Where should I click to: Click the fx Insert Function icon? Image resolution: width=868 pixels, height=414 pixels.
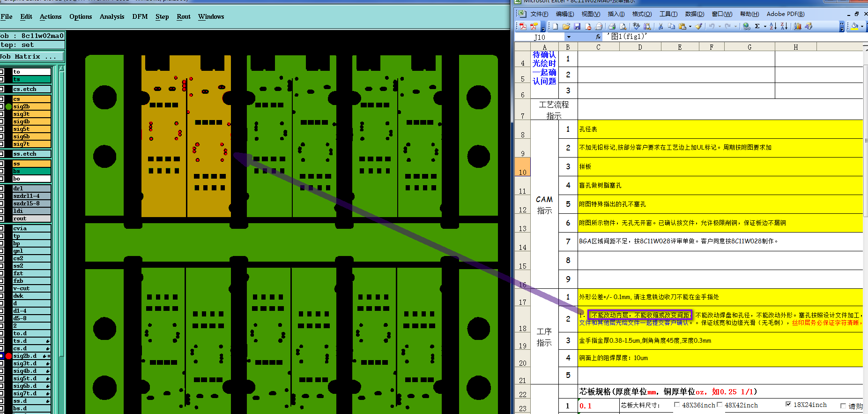click(x=598, y=37)
